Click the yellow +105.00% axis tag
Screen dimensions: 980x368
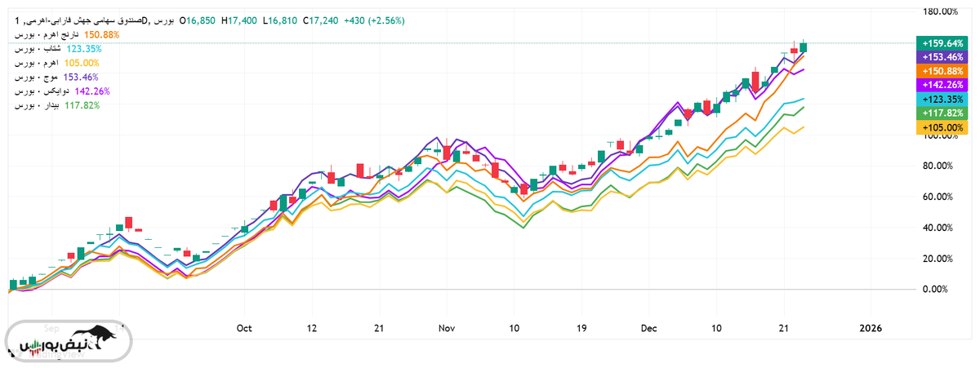942,127
